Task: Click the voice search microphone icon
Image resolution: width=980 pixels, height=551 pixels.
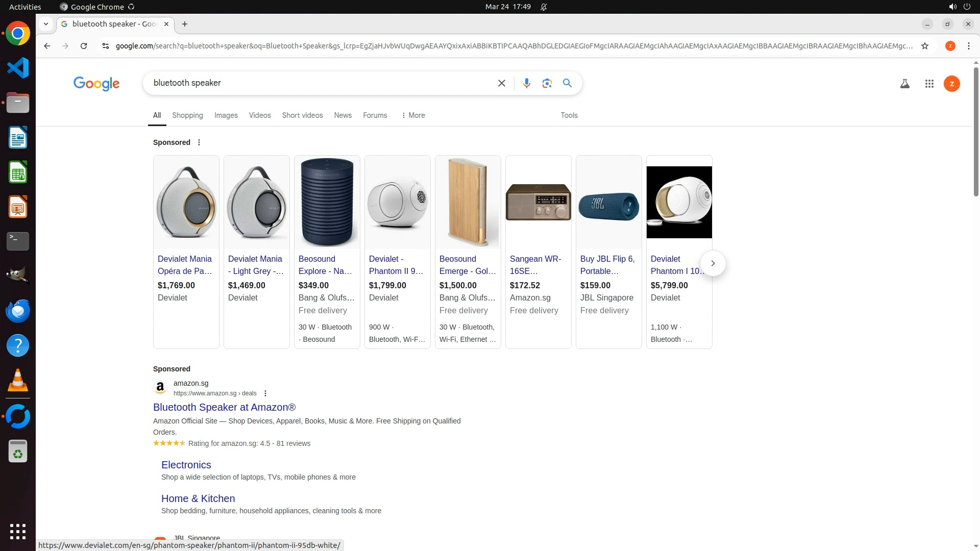Action: point(526,83)
